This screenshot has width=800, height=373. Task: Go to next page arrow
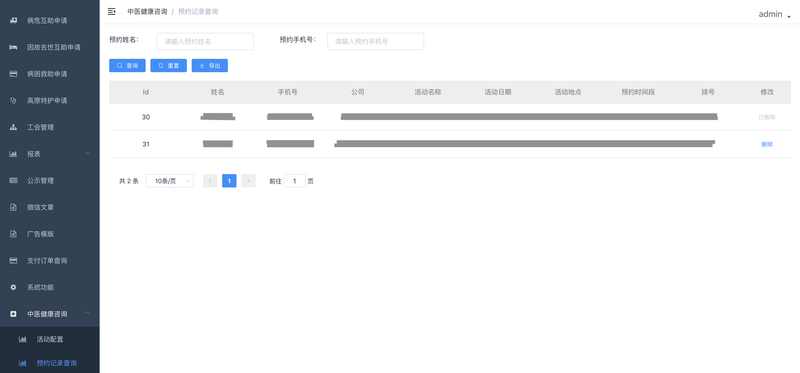pos(248,181)
